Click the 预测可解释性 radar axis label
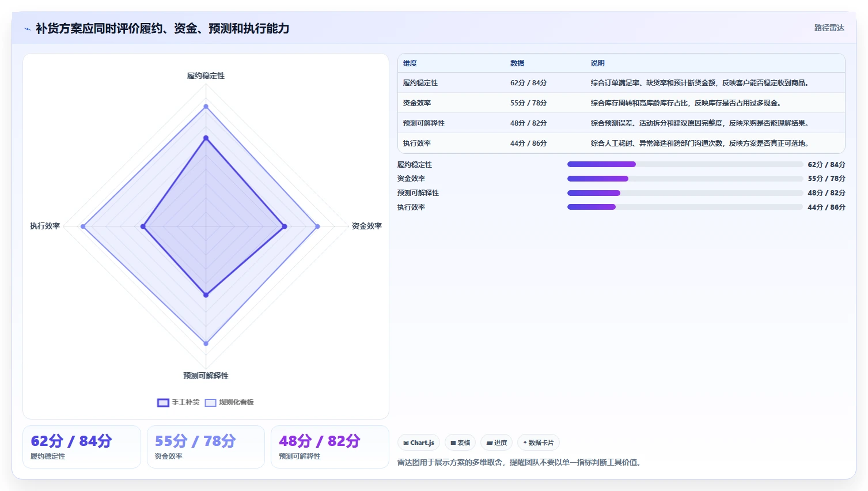868x491 pixels. tap(206, 376)
